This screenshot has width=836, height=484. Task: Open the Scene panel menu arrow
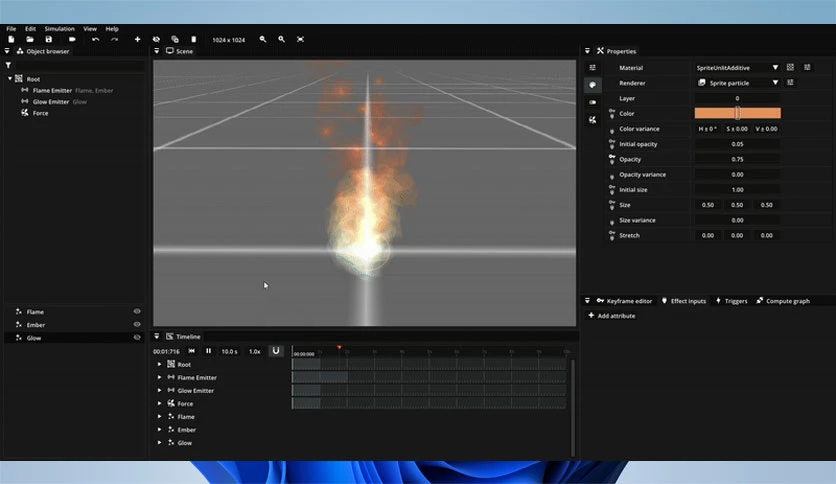point(156,51)
